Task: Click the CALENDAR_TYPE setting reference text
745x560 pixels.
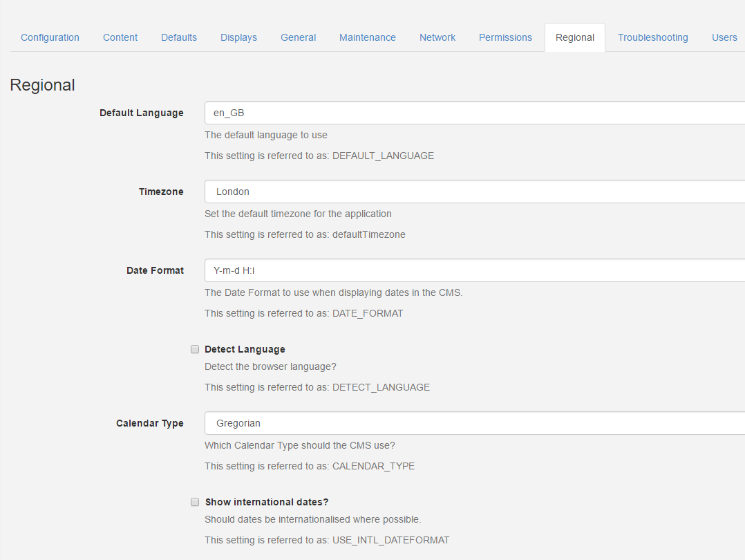Action: (310, 467)
